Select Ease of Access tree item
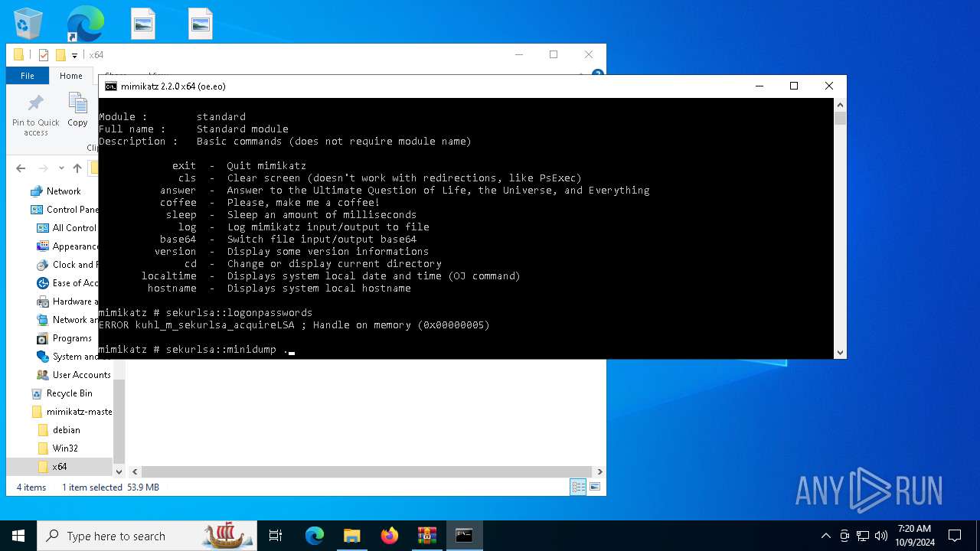 [x=67, y=283]
